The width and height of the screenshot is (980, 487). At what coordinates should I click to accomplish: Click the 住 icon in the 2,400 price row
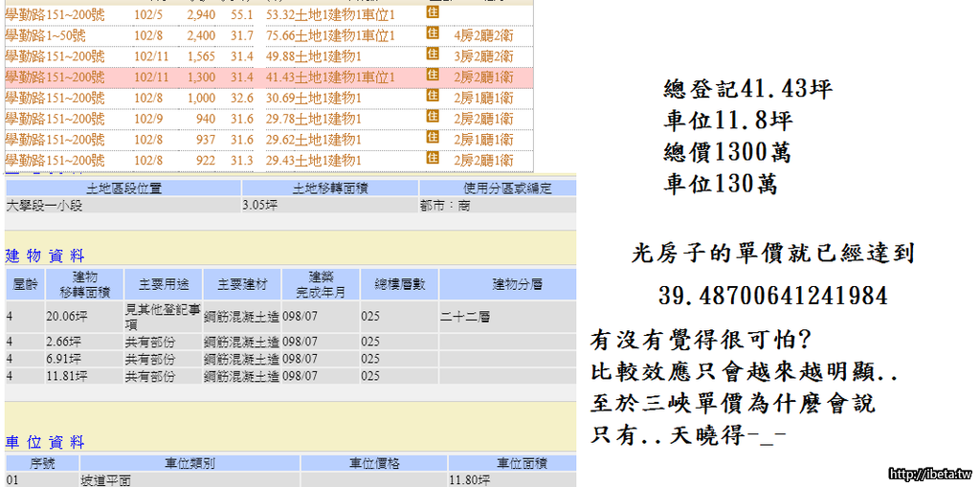tap(432, 34)
